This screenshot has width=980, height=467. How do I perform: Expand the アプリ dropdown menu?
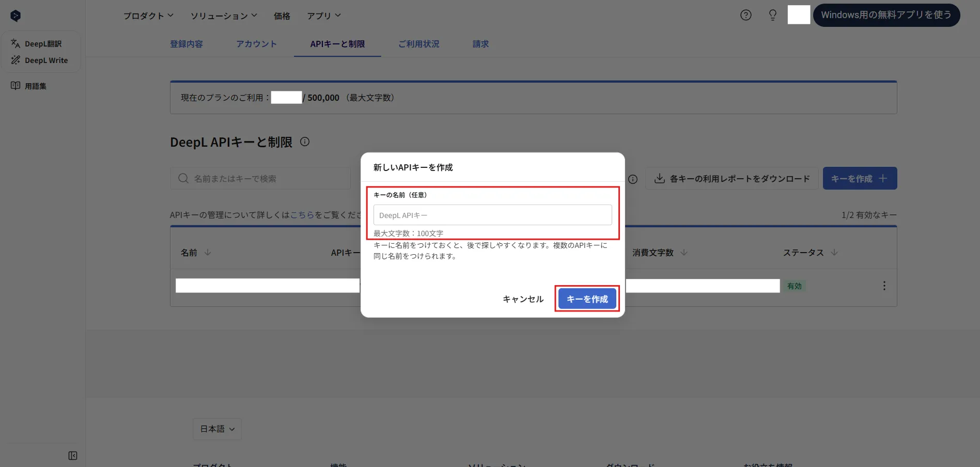(324, 15)
